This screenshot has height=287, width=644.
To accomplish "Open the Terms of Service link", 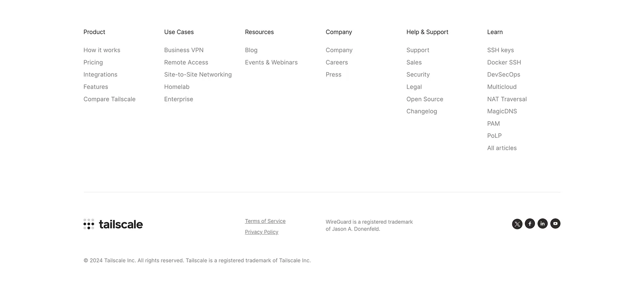I will pyautogui.click(x=265, y=221).
